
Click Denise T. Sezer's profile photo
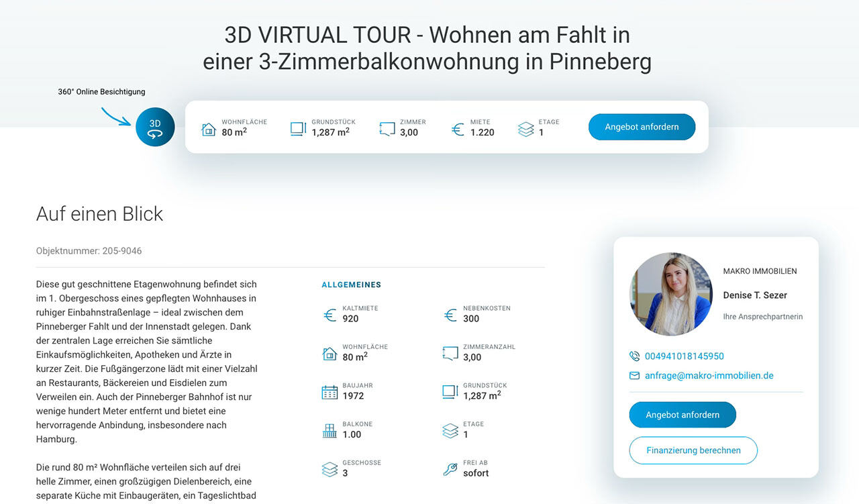(671, 294)
